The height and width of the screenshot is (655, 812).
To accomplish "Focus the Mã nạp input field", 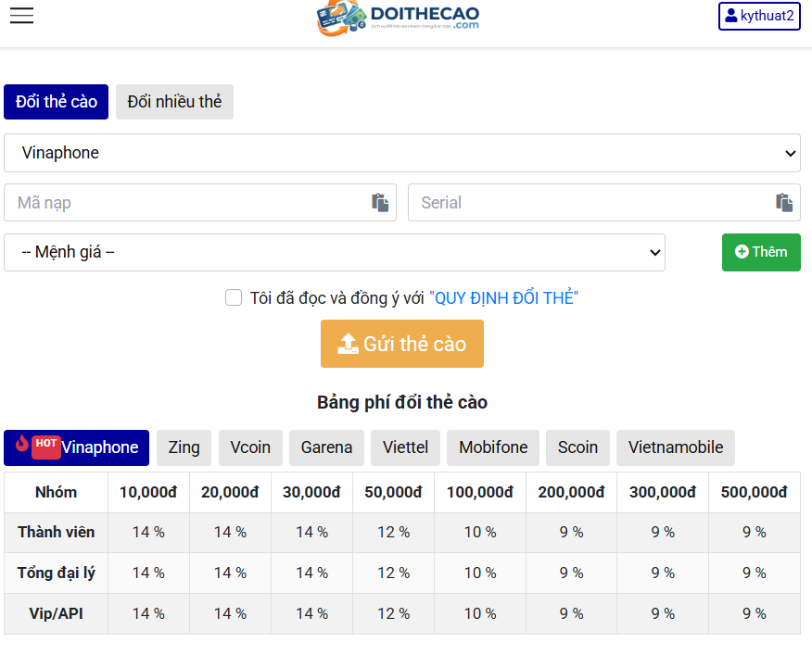I will 200,203.
